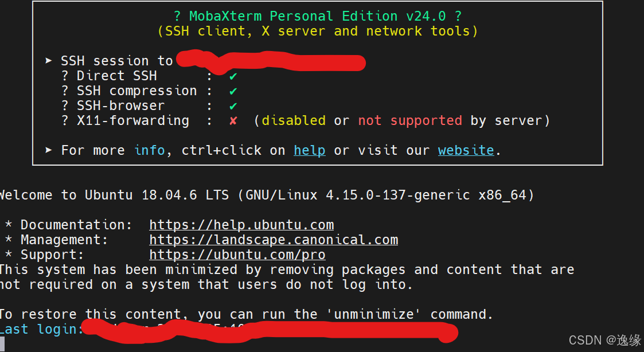Image resolution: width=644 pixels, height=352 pixels.
Task: Open the https://landscape.canonical.com management link
Action: [x=274, y=240]
